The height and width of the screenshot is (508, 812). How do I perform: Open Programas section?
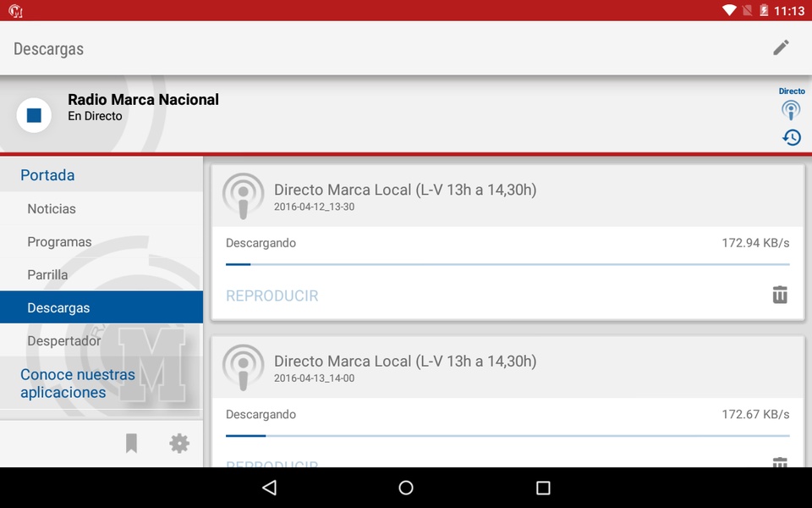[101, 241]
